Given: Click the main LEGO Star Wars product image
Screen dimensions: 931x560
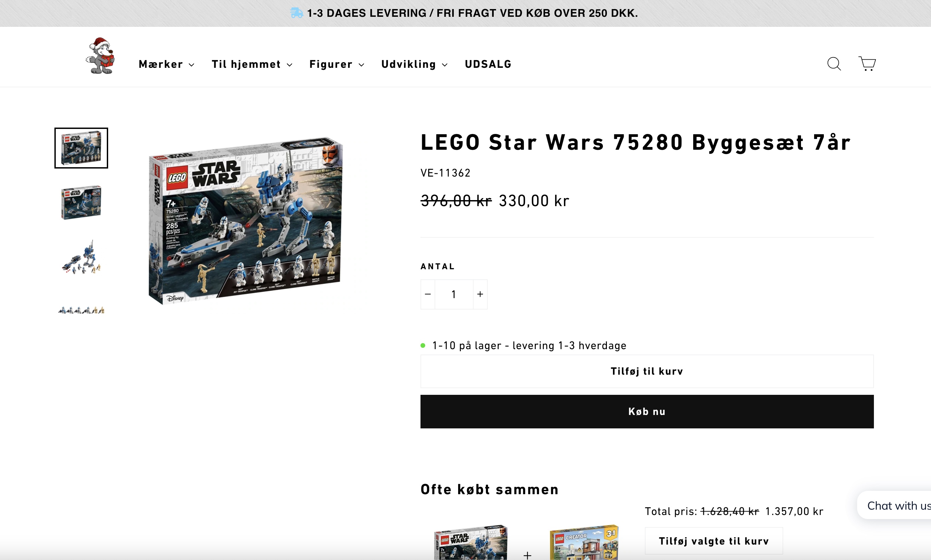Looking at the screenshot, I should click(246, 221).
